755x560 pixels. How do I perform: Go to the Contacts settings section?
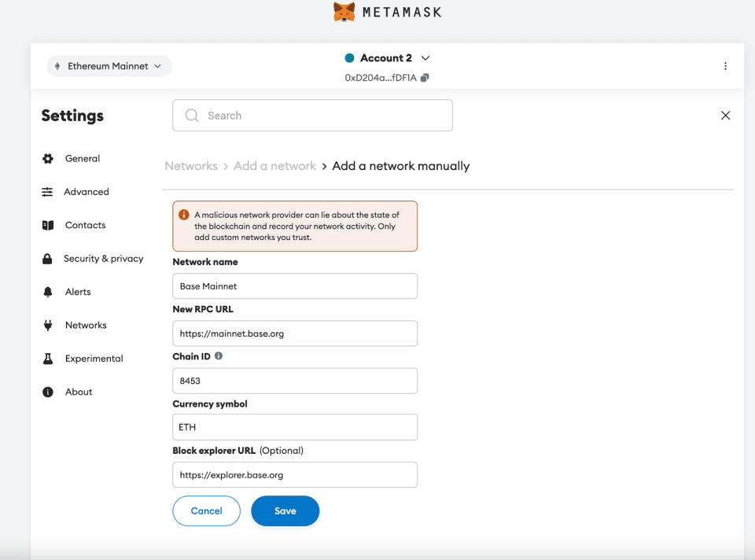click(x=85, y=225)
